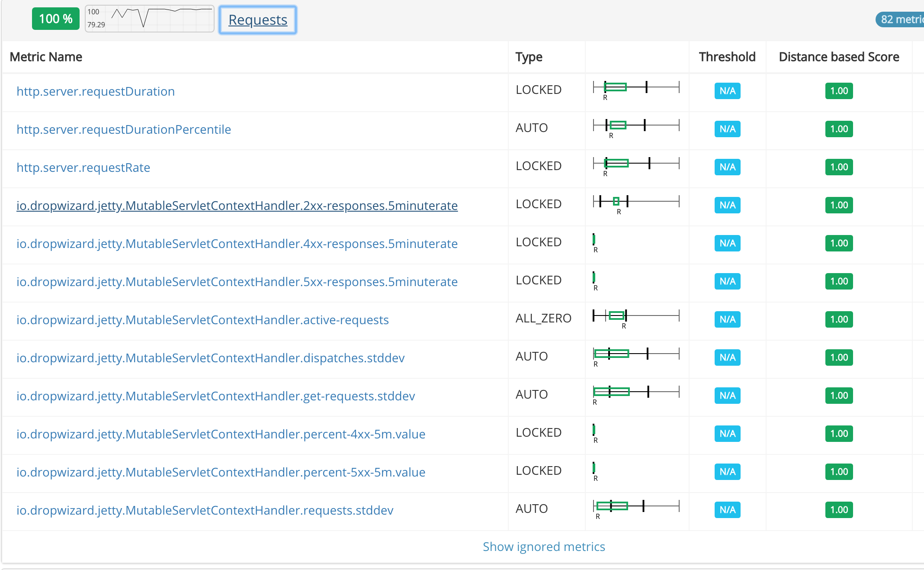Click the 100 % score badge
Viewport: 924px width, 570px height.
coord(56,19)
